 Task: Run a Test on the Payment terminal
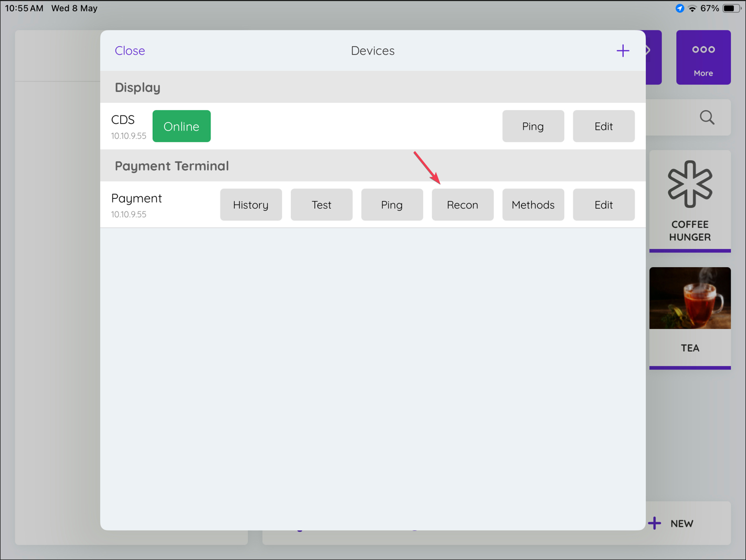(x=321, y=205)
